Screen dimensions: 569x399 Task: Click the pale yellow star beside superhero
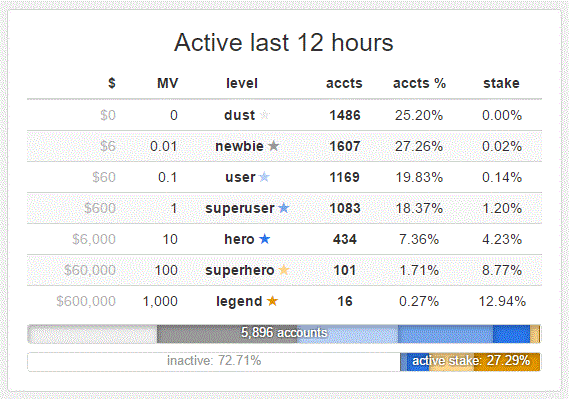284,270
